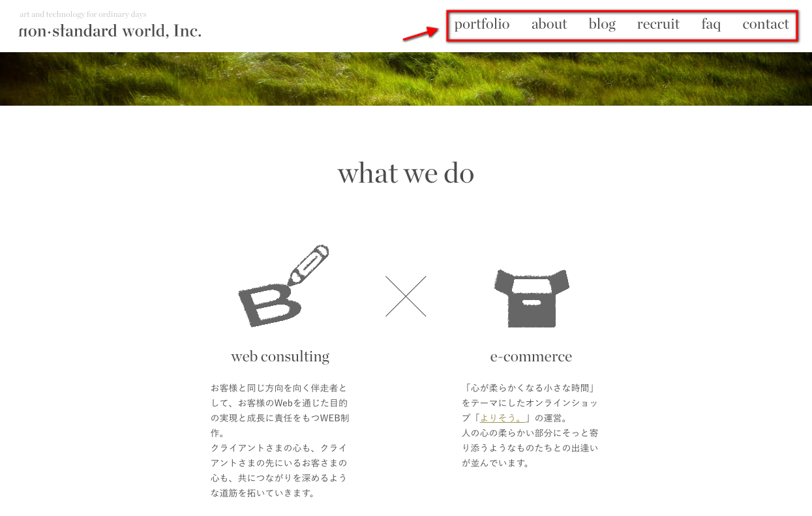Click the cross symbol between the icons
The height and width of the screenshot is (516, 812).
click(x=406, y=296)
